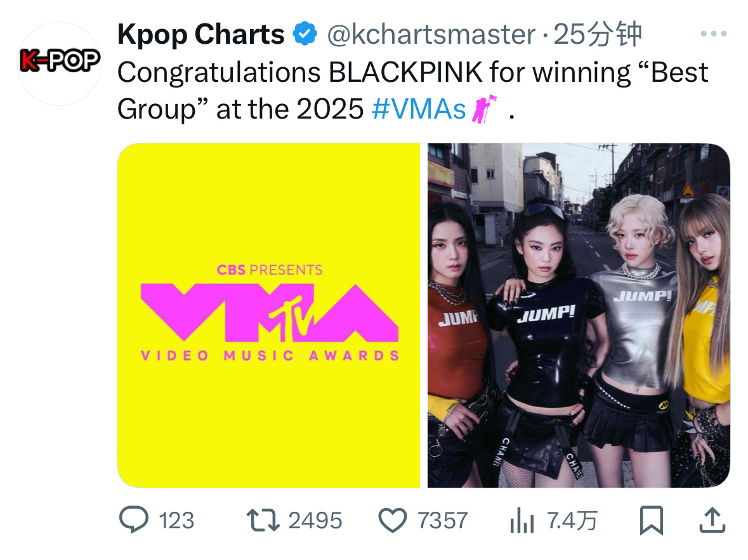748x560 pixels.
Task: Open the three-dot more options menu
Action: click(713, 34)
